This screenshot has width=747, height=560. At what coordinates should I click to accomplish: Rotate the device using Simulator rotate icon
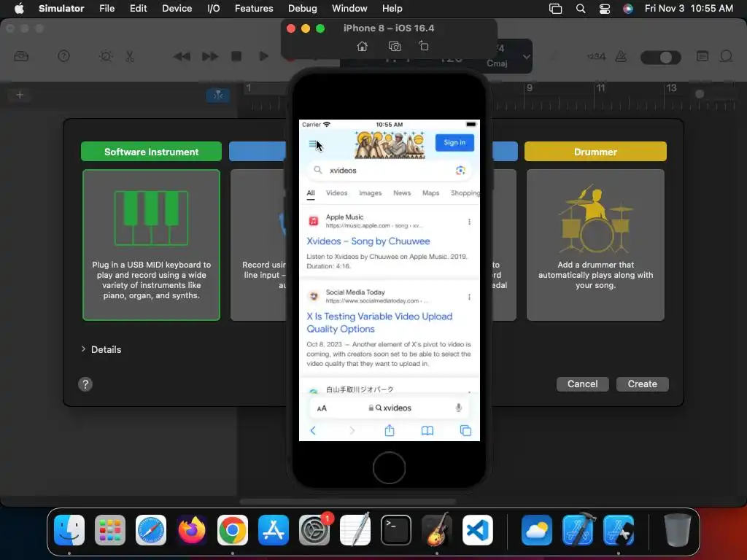(424, 46)
